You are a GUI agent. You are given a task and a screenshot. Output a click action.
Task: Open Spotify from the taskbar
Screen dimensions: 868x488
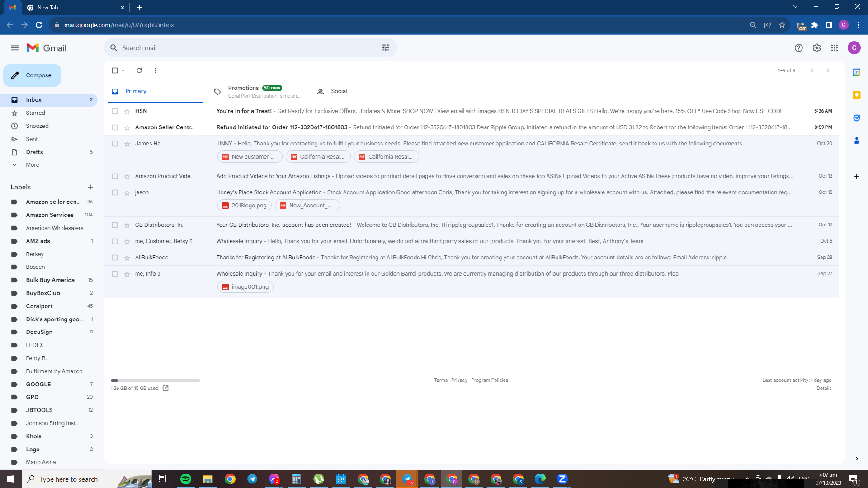186,479
